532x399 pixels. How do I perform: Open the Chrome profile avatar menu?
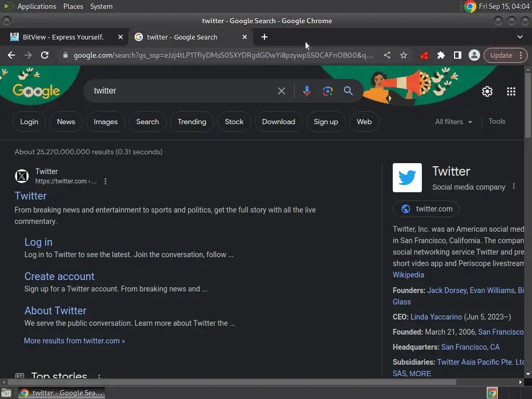(474, 55)
